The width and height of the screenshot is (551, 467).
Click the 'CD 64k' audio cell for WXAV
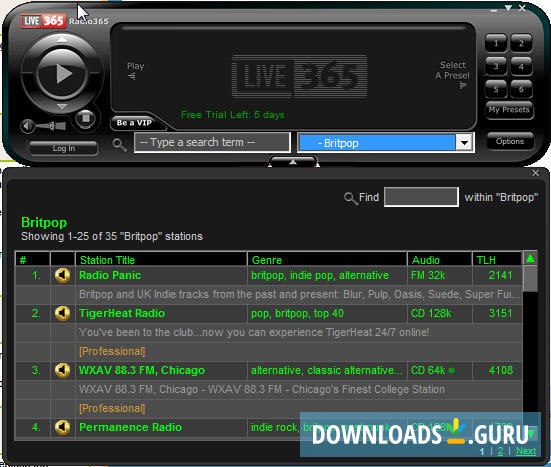[428, 370]
